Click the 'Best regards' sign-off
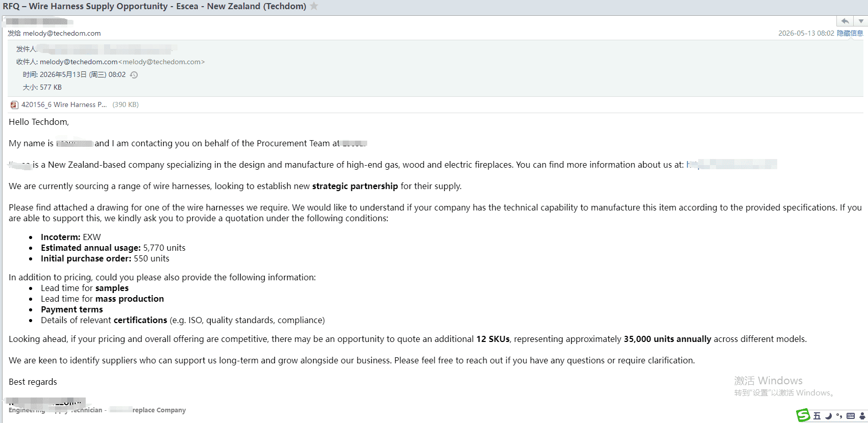The image size is (868, 423). click(x=33, y=382)
